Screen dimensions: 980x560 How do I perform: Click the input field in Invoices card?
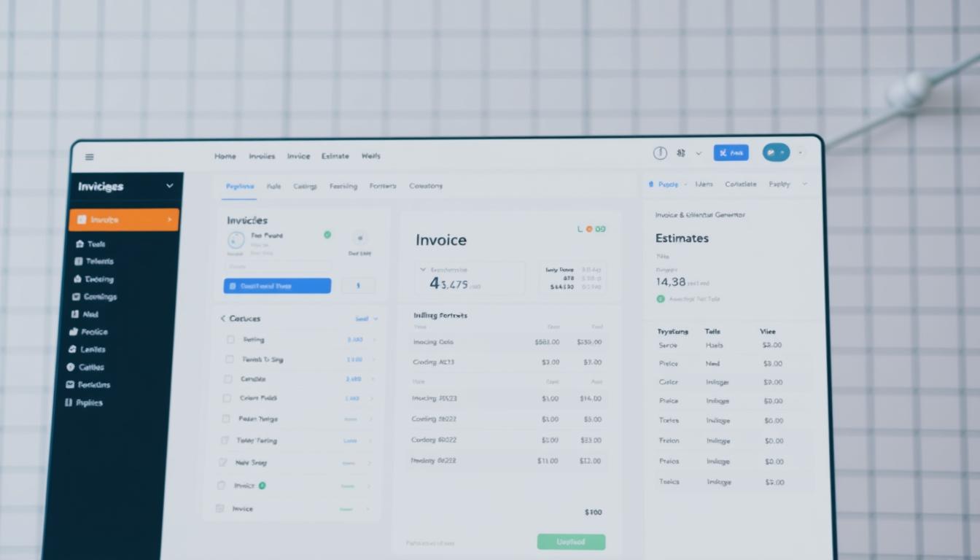coord(277,267)
